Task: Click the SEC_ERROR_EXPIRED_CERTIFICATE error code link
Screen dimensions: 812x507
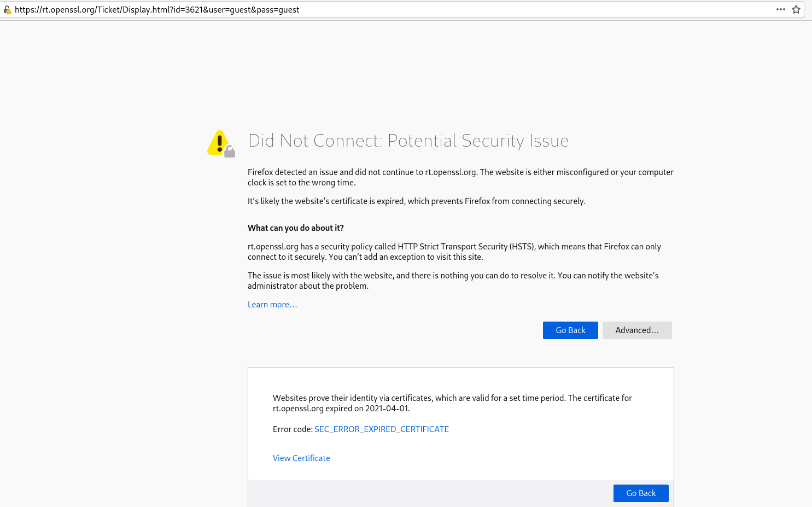Action: pos(381,429)
